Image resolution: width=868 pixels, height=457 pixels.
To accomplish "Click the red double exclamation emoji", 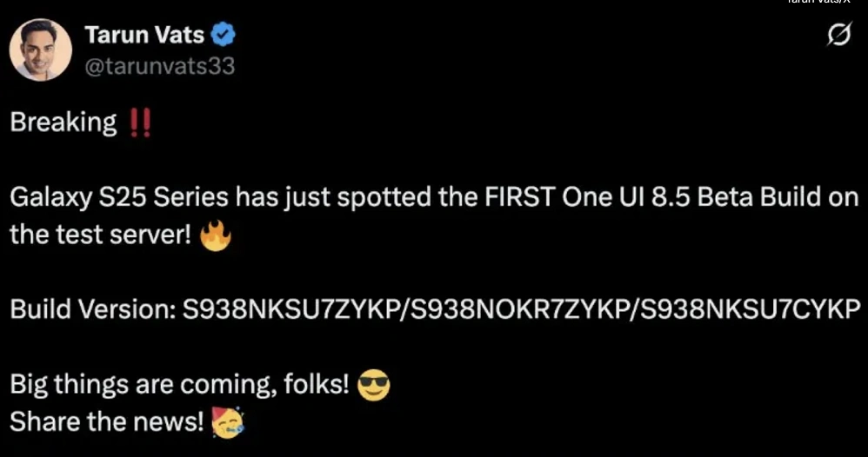I will 139,123.
